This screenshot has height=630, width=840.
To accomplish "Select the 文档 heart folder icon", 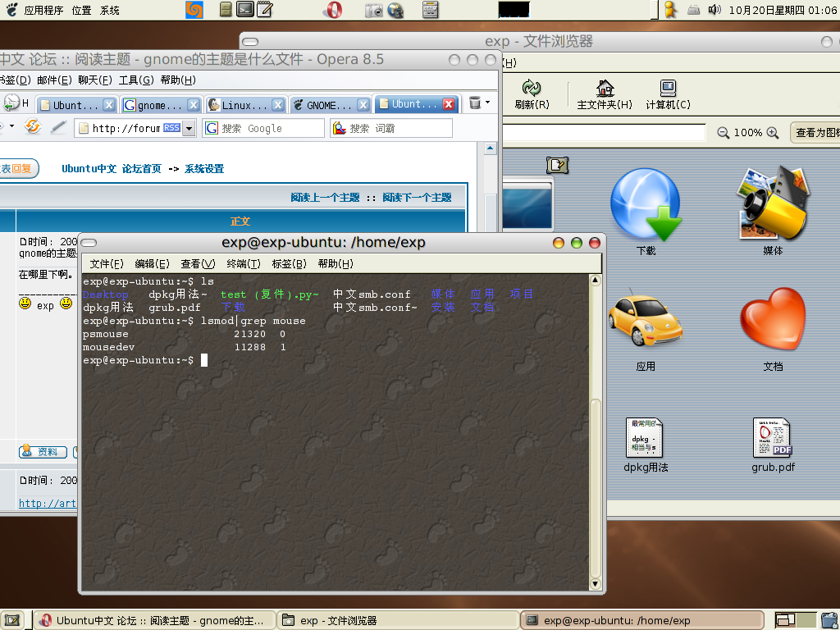I will [773, 329].
